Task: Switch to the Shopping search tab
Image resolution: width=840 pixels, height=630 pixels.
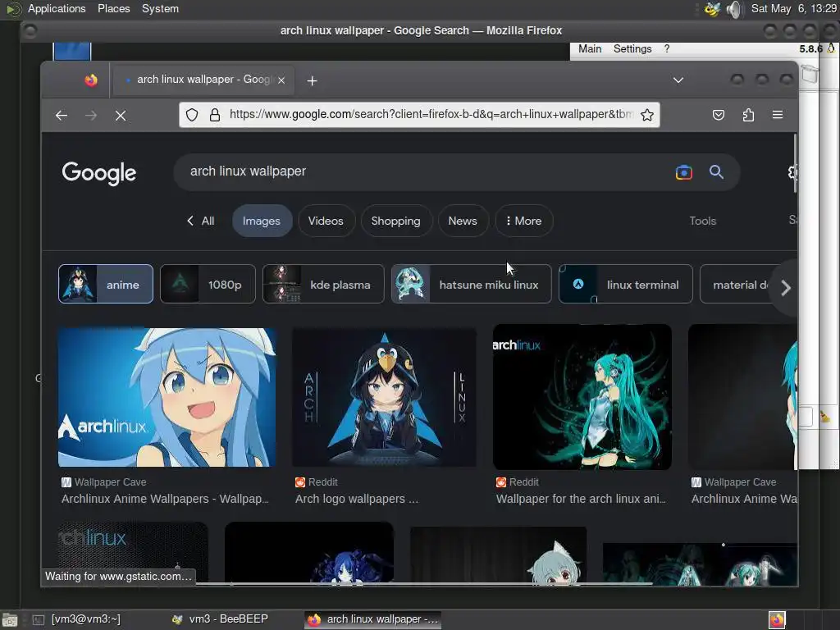Action: (x=396, y=221)
